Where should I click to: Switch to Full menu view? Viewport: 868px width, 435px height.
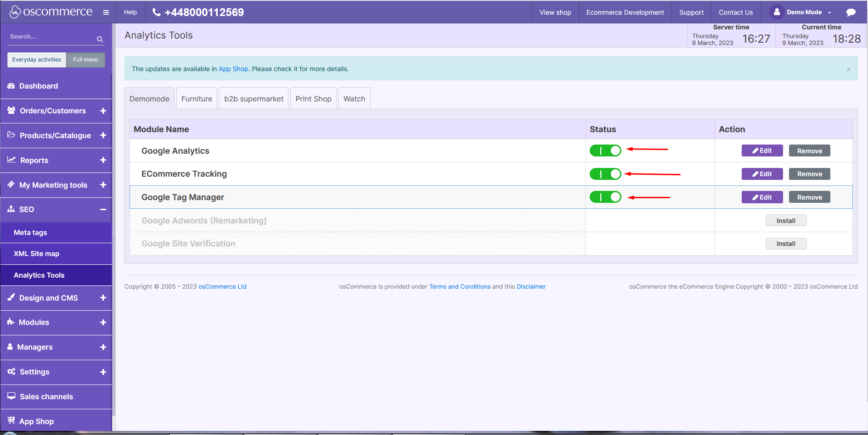pyautogui.click(x=85, y=60)
